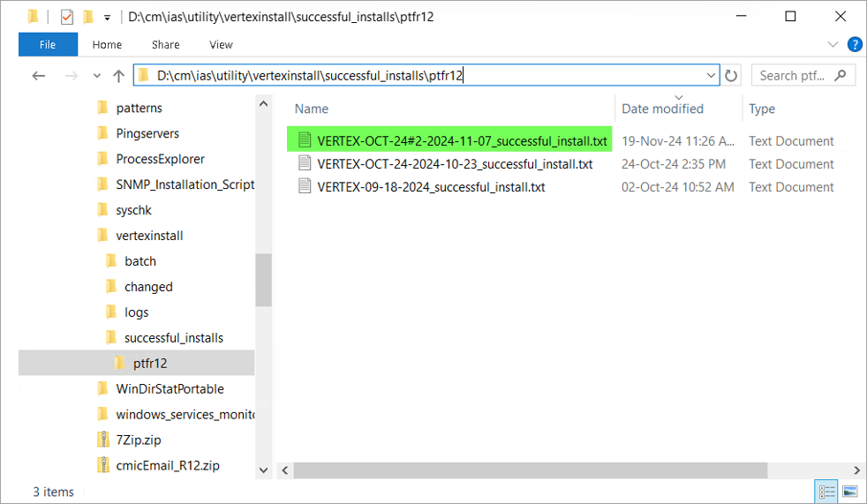Click the navigation pane scroll down arrow
This screenshot has height=504, width=867.
pos(264,470)
